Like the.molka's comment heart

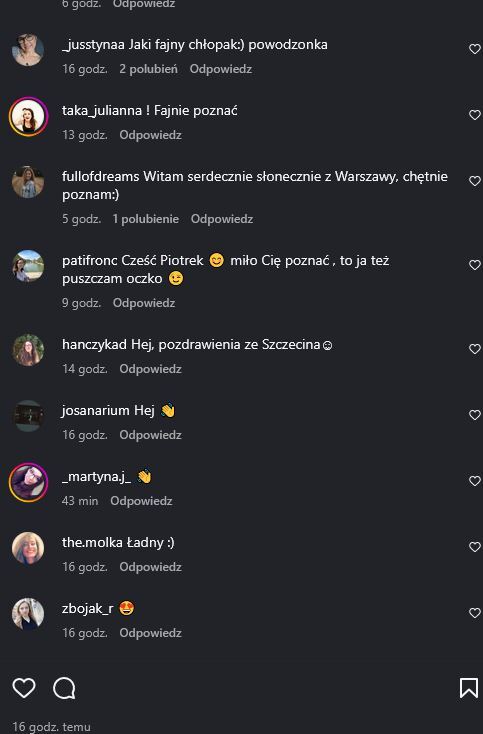pyautogui.click(x=475, y=547)
